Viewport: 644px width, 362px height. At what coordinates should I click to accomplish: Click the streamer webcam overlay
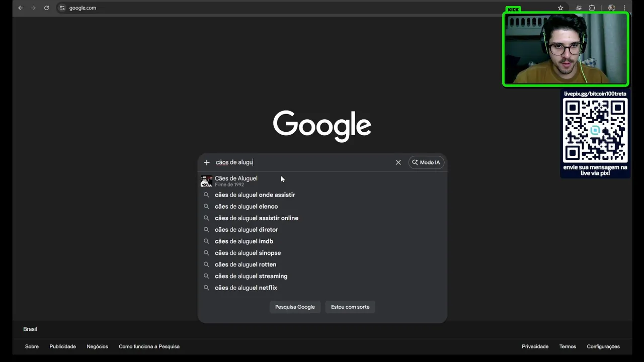point(566,49)
